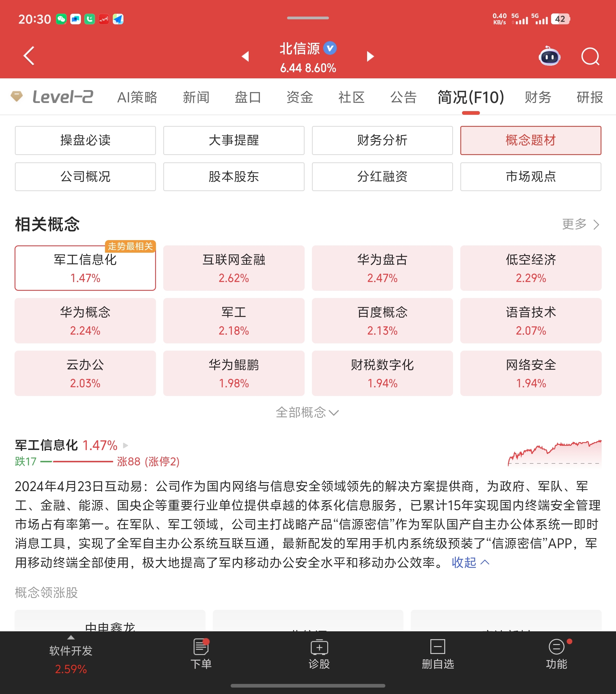Tap the top drag handle bar

click(308, 18)
